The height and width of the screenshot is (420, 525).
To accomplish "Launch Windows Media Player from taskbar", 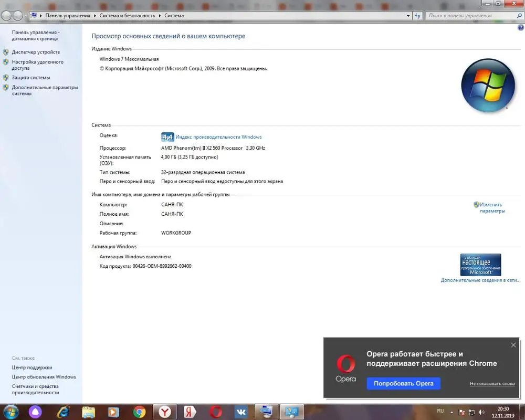I will tap(113, 412).
